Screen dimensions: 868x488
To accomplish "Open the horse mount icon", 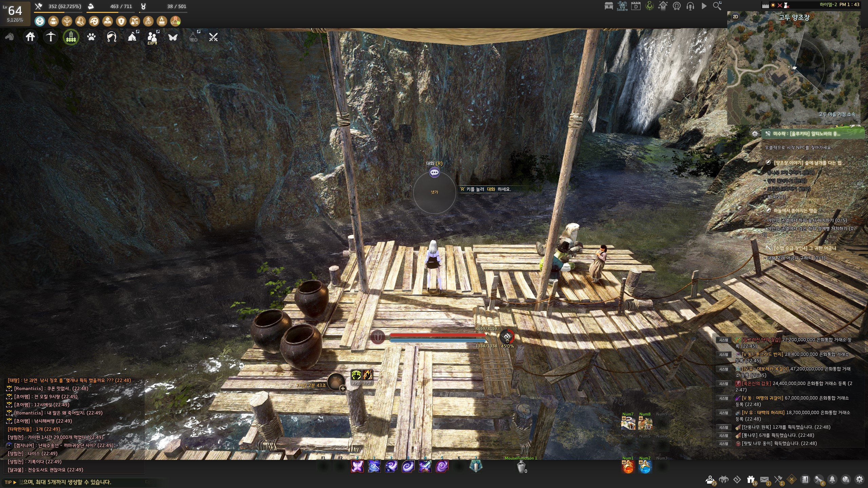I will 9,37.
